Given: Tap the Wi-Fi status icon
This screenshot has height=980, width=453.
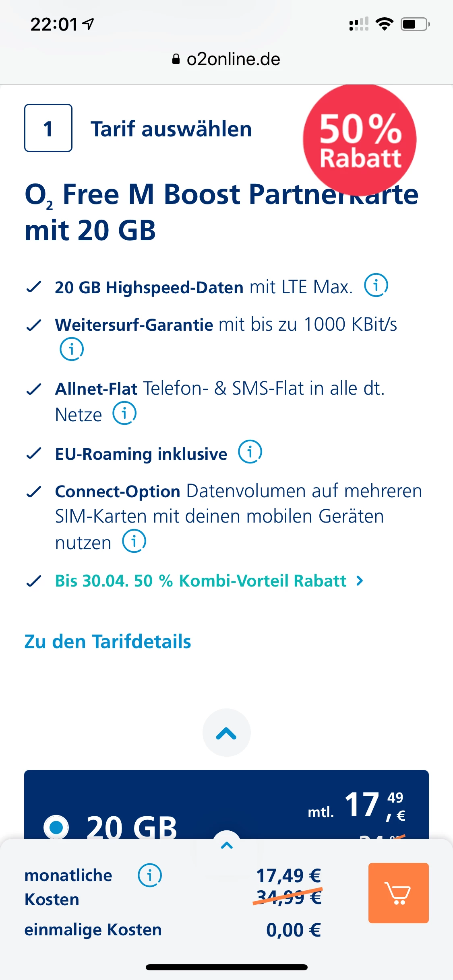Looking at the screenshot, I should pos(384,24).
